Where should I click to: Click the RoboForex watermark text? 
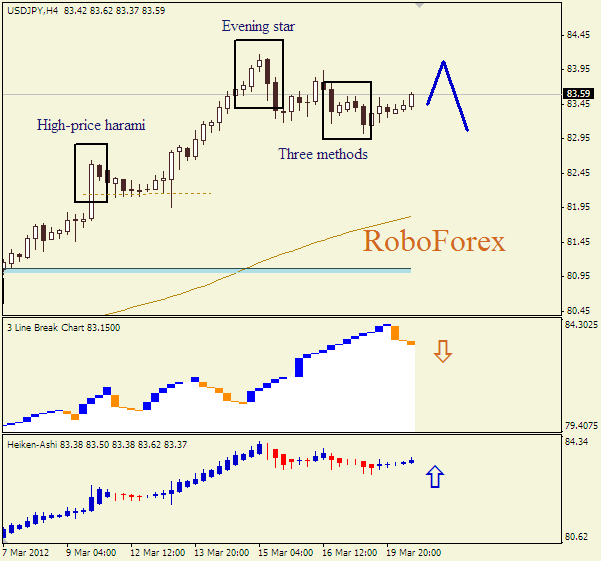pos(433,241)
